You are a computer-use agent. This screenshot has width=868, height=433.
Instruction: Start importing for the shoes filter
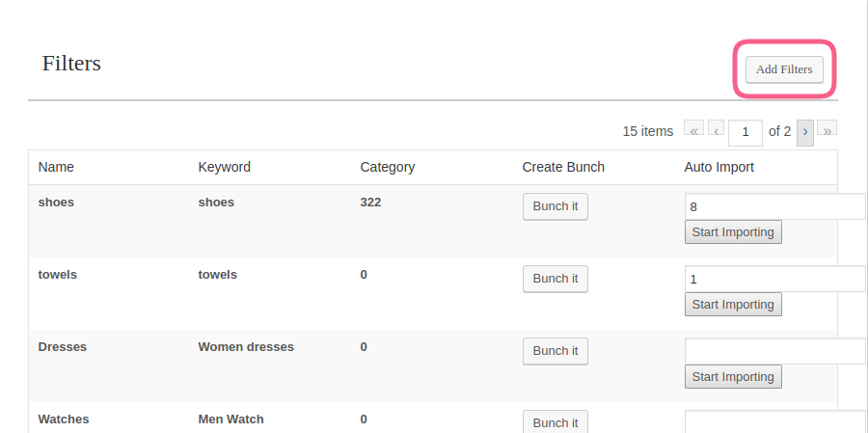(x=733, y=232)
